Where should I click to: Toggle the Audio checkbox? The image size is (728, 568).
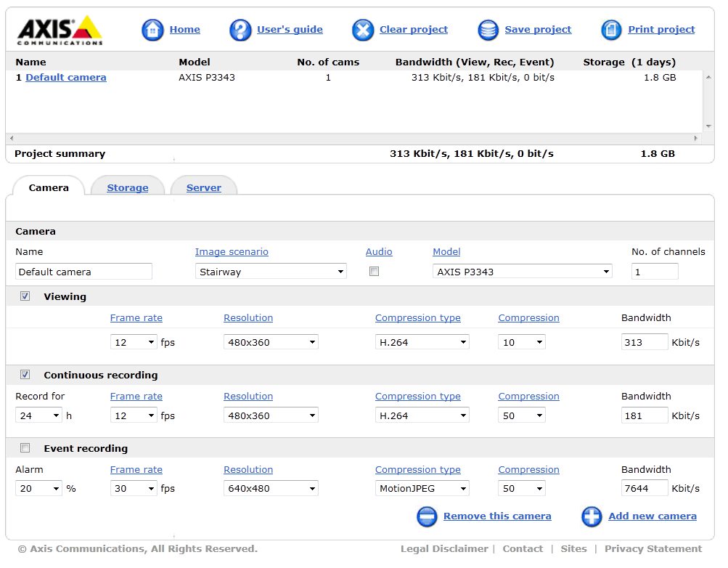tap(374, 272)
